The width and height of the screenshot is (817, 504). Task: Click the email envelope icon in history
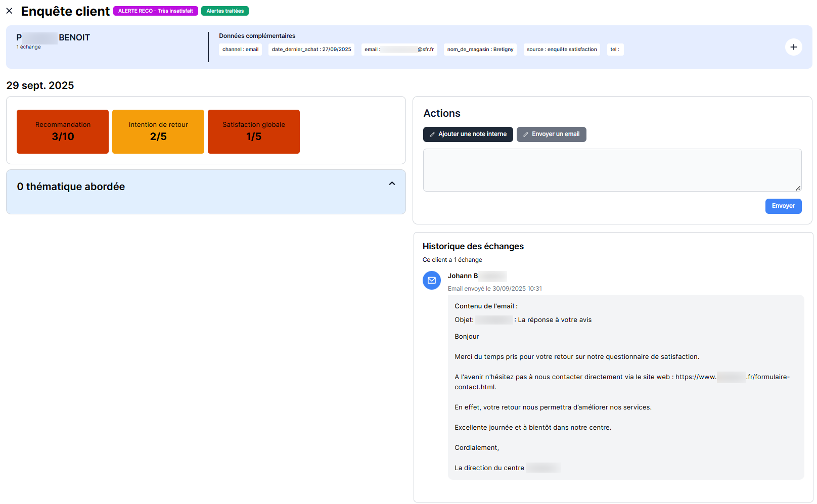432,280
